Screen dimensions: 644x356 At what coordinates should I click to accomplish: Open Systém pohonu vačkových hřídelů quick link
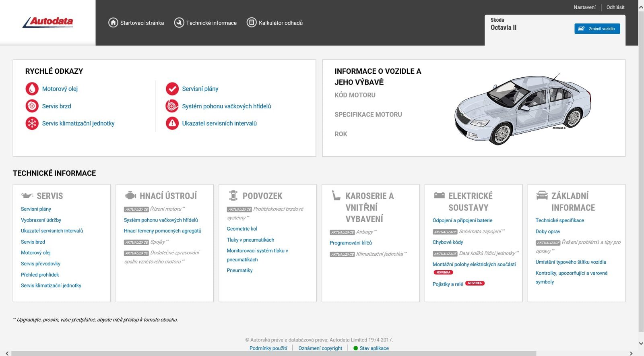click(227, 106)
